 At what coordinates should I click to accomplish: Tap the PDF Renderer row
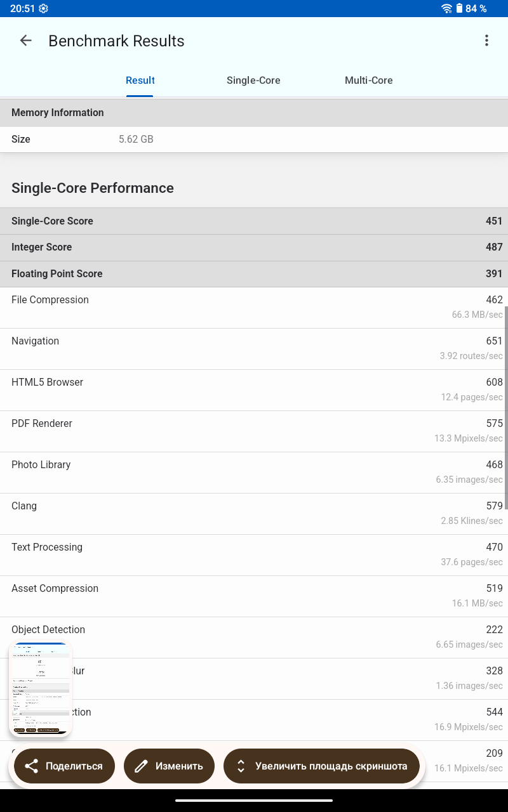coord(254,431)
